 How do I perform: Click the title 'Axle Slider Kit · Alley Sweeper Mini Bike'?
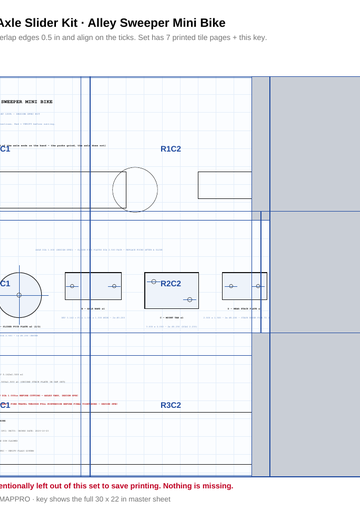(x=112, y=23)
